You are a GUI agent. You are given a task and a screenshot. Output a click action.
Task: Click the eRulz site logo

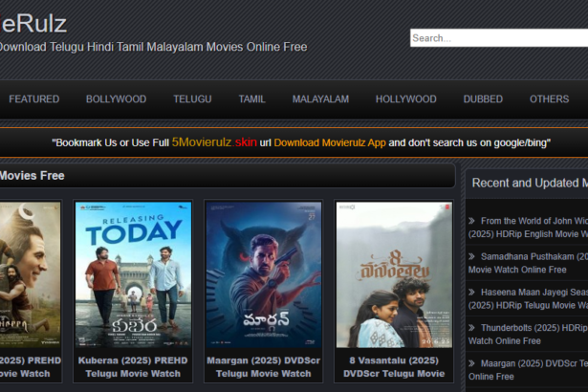pyautogui.click(x=33, y=24)
